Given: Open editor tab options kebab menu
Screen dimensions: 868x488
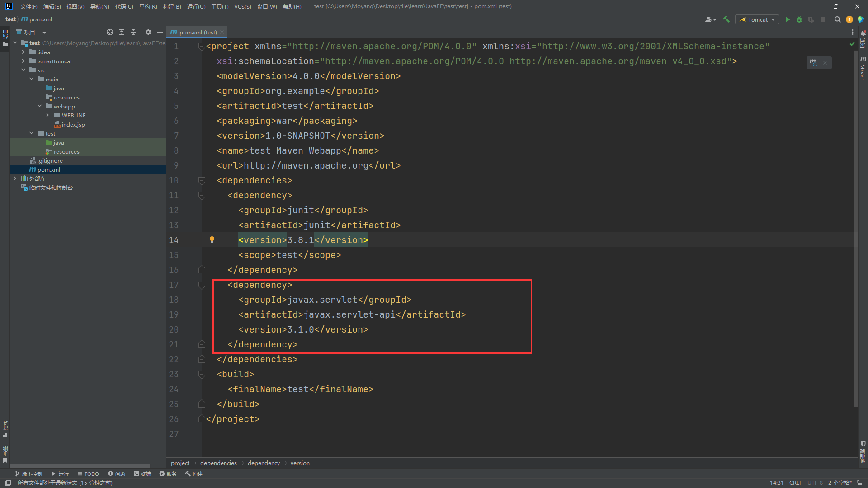Looking at the screenshot, I should click(853, 32).
